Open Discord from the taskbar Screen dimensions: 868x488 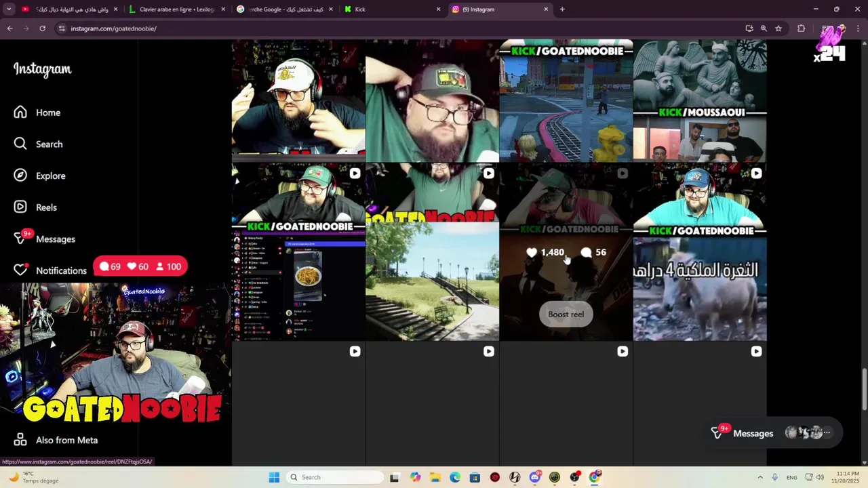pos(535,477)
